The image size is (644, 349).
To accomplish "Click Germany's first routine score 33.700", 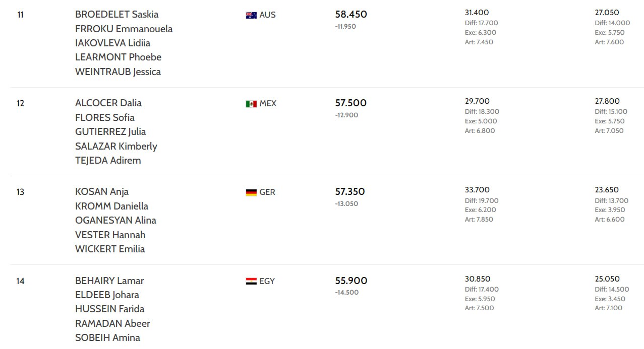I will point(477,190).
